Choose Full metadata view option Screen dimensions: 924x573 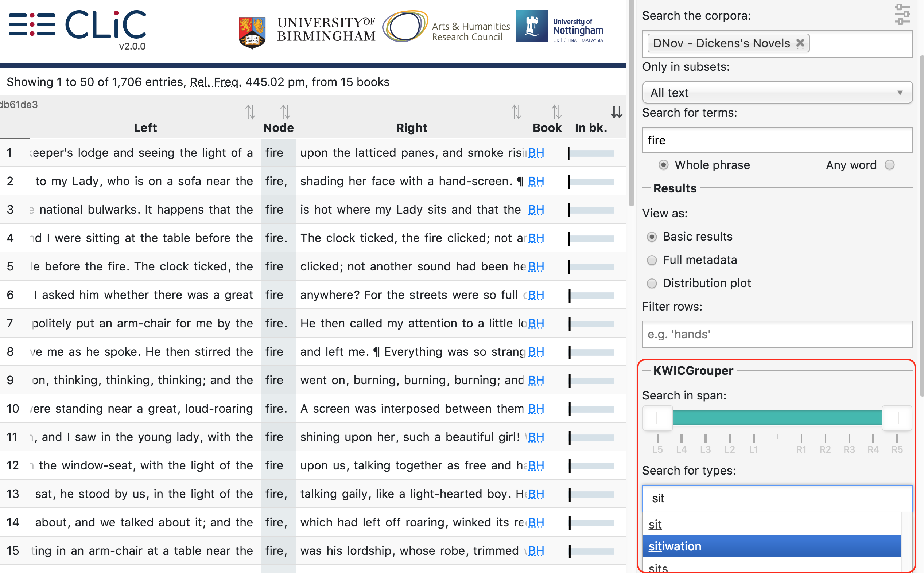(x=652, y=260)
